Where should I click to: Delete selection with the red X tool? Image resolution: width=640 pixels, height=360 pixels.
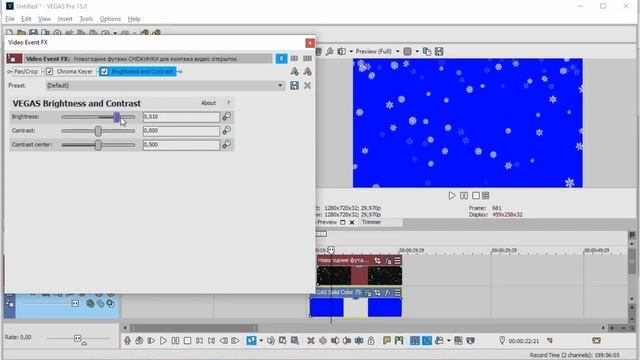coord(311,340)
